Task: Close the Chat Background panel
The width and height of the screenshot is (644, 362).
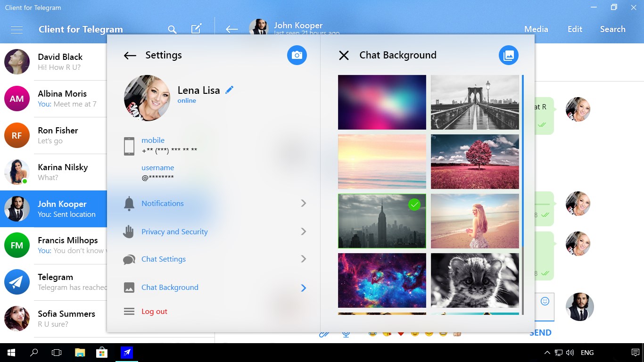Action: 344,56
